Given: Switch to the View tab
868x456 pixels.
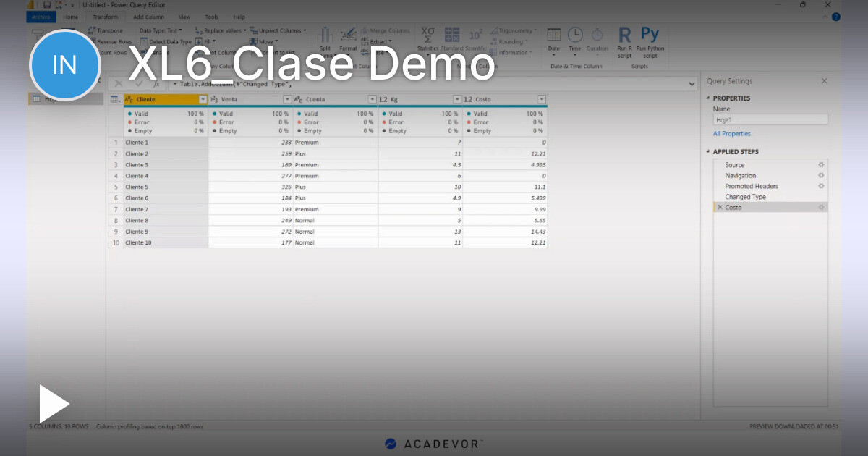Looking at the screenshot, I should 184,17.
